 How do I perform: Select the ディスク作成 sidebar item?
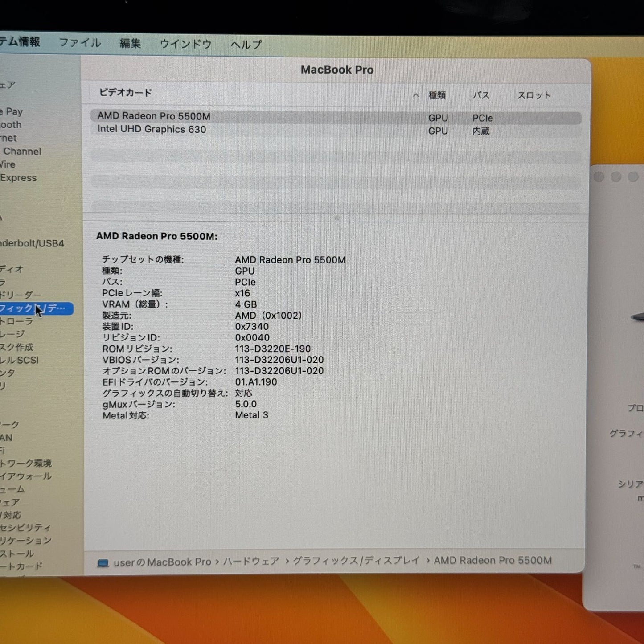click(x=17, y=347)
